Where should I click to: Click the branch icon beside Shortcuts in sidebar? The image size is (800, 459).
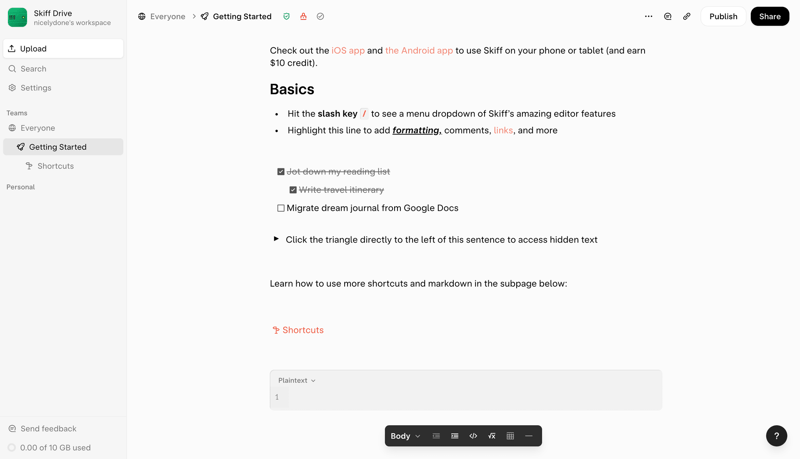[29, 166]
